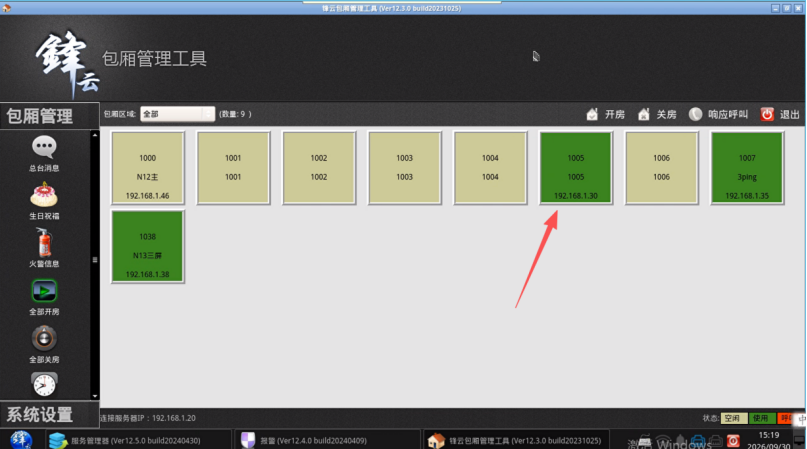807x449 pixels.
Task: Open the 火警信息 fire extinguisher icon
Action: tap(44, 243)
